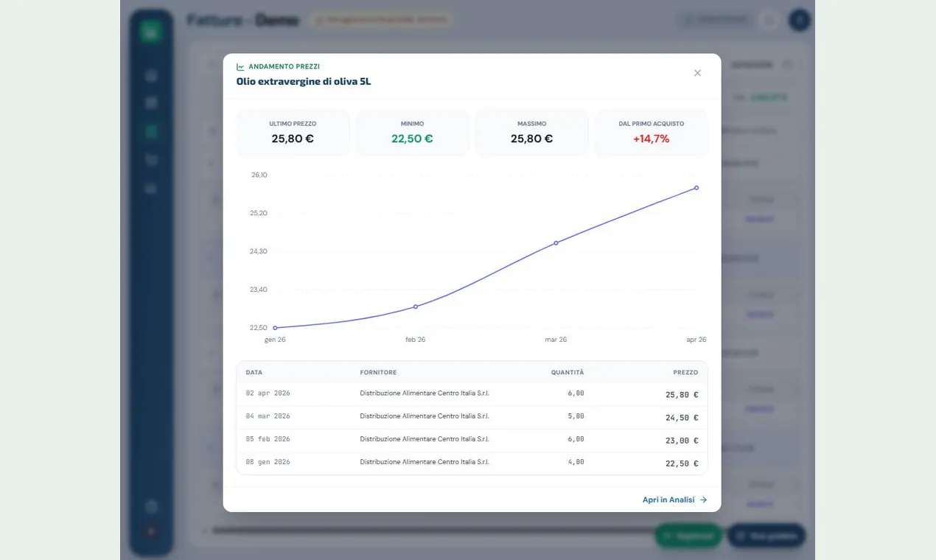Click the 'Quantità' column header

tap(567, 372)
